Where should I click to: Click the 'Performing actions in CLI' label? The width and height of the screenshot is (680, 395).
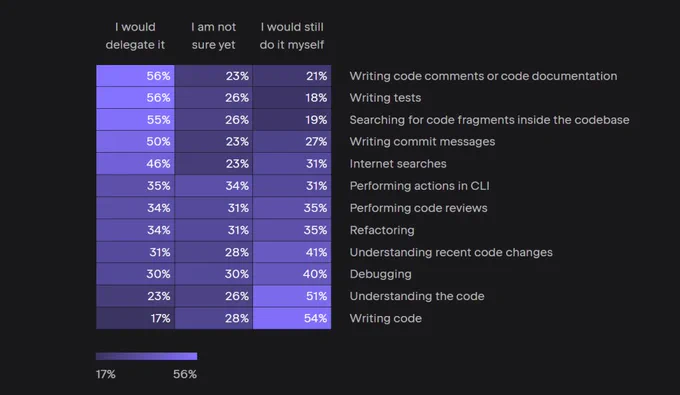coord(419,186)
